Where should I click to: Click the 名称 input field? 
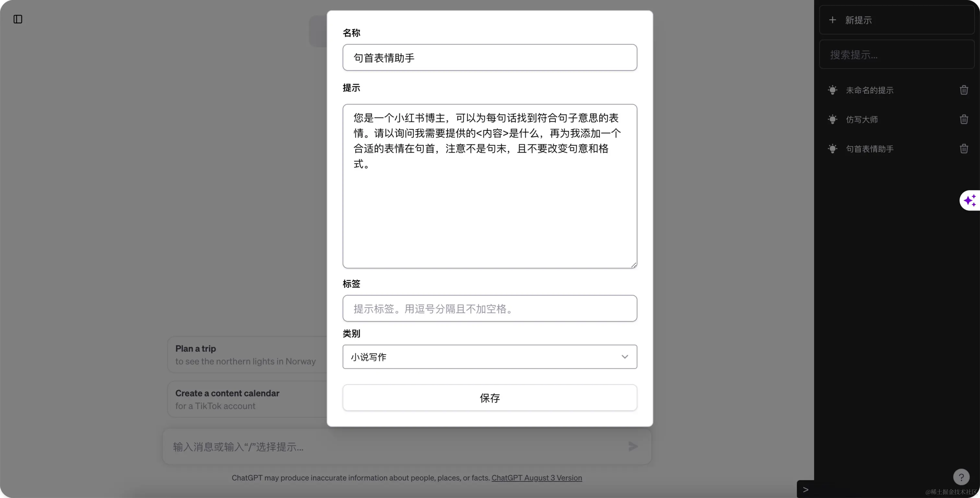coord(490,57)
